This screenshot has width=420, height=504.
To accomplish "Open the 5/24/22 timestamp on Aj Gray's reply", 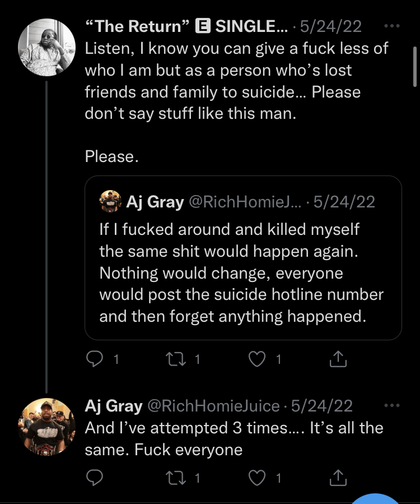I will (x=321, y=405).
